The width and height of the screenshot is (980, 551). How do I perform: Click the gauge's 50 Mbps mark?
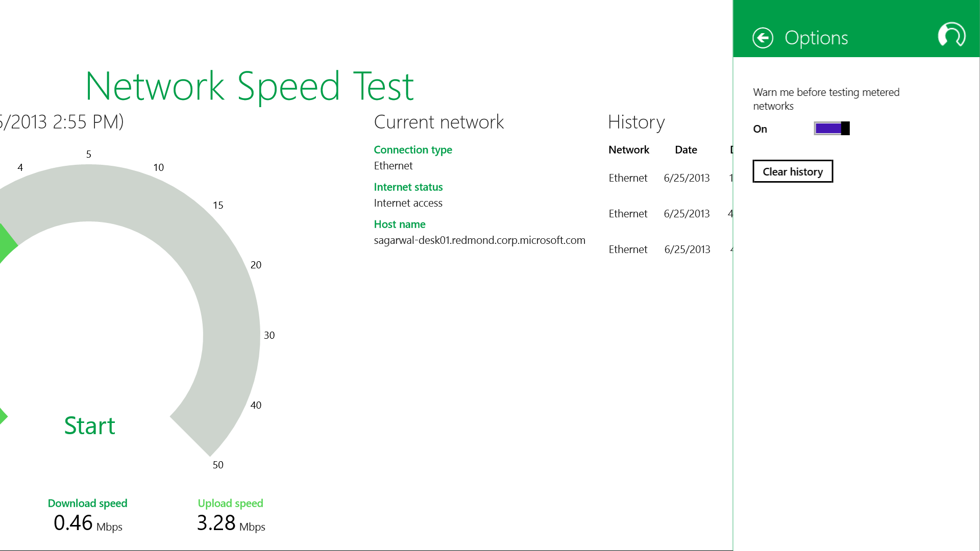point(218,465)
